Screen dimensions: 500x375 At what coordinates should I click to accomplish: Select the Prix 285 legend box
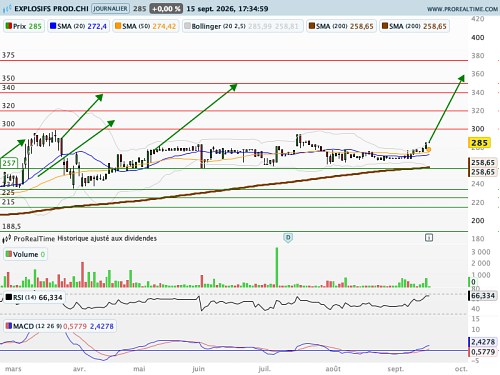24,26
